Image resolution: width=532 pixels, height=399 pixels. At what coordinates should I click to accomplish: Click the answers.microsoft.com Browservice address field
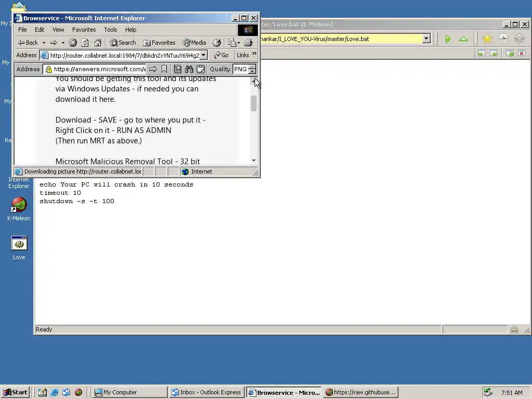(95, 69)
